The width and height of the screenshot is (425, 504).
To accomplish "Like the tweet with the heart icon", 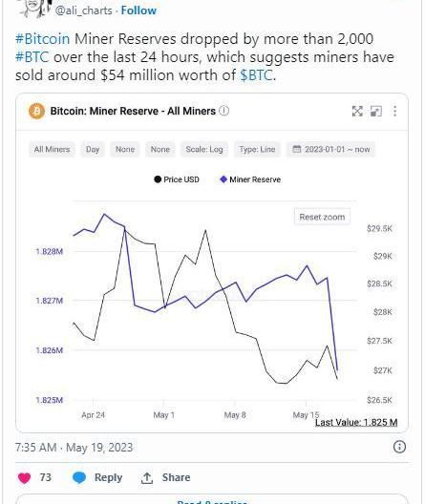I will pyautogui.click(x=24, y=477).
